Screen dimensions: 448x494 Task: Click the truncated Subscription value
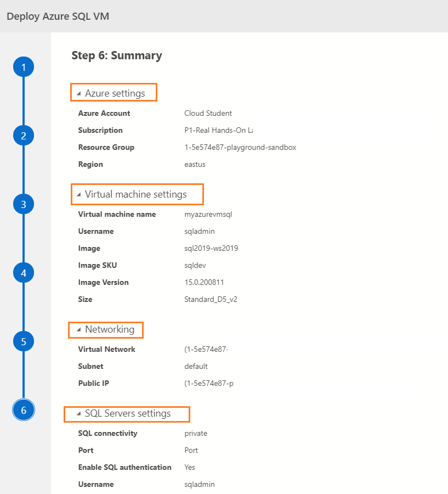218,130
